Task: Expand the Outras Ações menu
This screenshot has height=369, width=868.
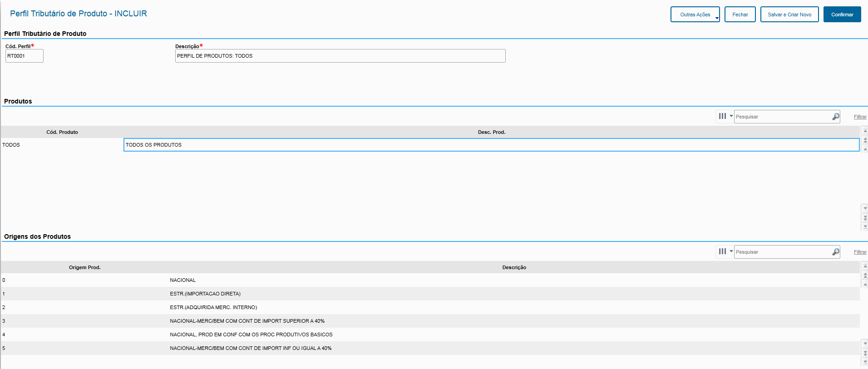Action: (x=695, y=15)
